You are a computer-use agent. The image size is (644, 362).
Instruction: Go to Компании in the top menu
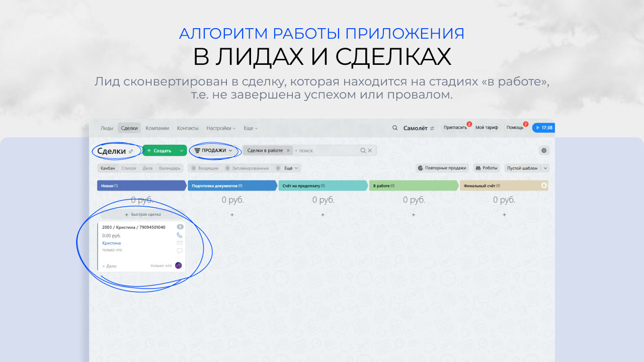157,128
